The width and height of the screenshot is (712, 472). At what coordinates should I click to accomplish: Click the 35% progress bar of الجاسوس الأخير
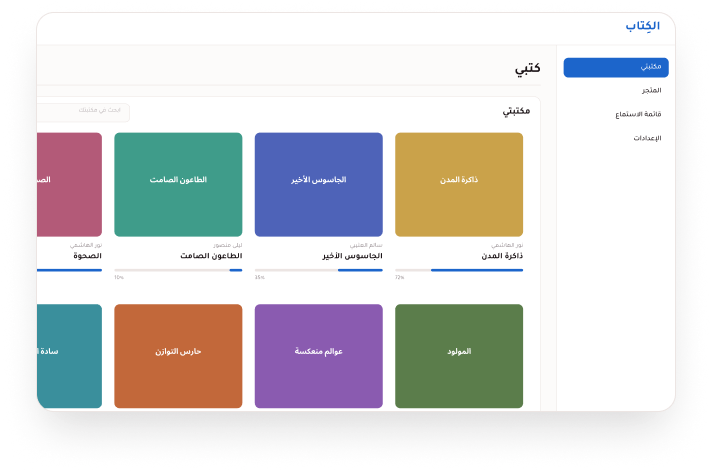pos(319,270)
